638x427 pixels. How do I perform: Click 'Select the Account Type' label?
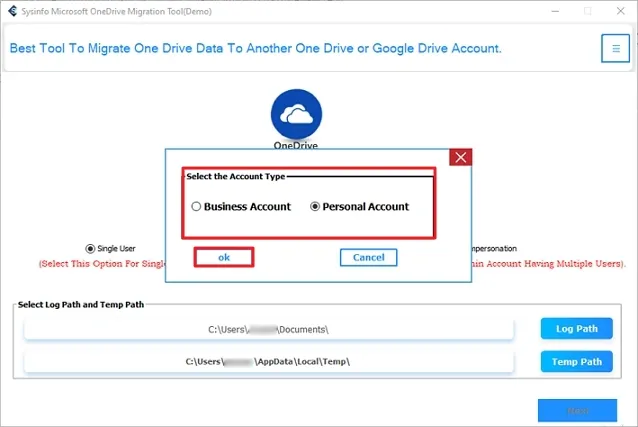coord(236,176)
